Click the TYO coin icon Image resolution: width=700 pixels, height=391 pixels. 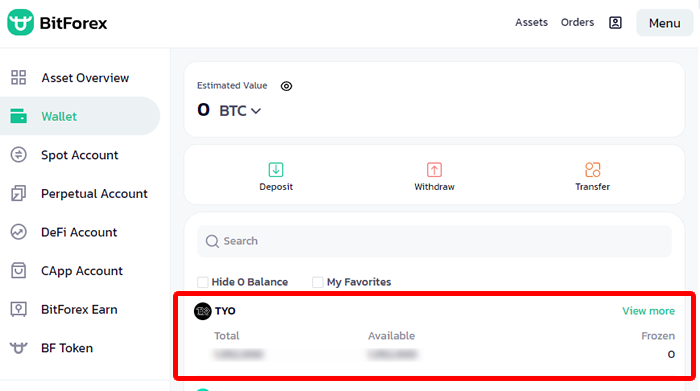[202, 311]
